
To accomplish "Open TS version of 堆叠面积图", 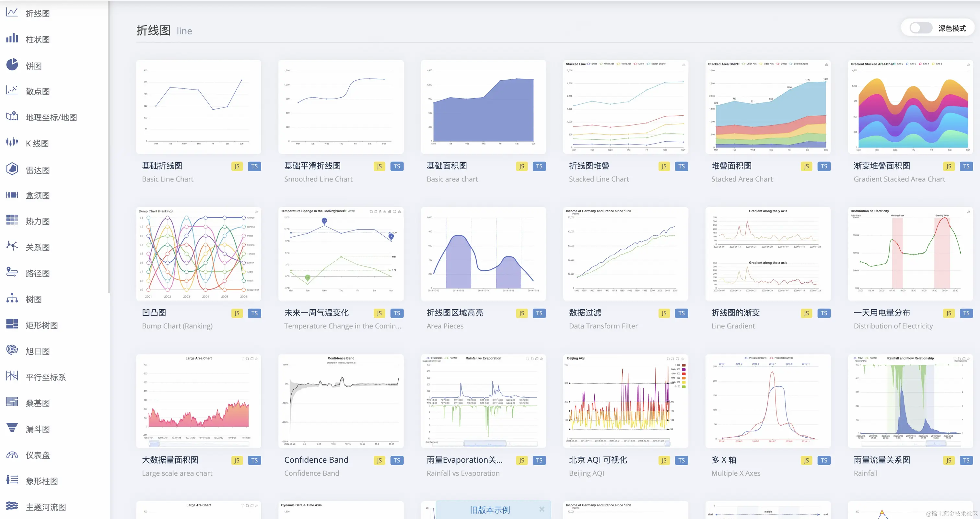I will coord(824,166).
